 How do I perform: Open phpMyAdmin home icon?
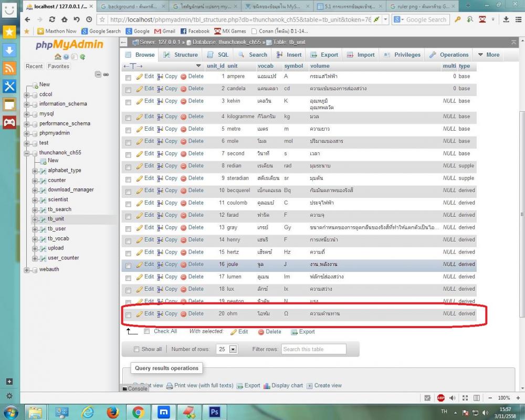point(58,57)
